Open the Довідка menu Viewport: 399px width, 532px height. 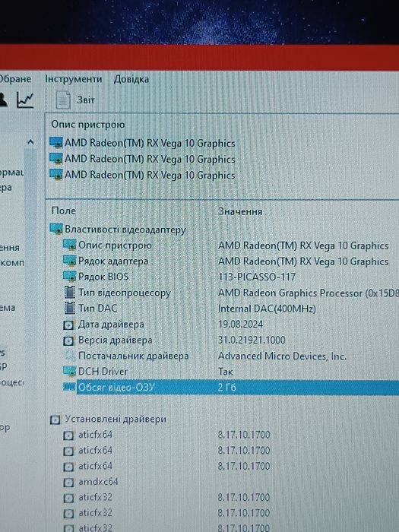click(131, 79)
